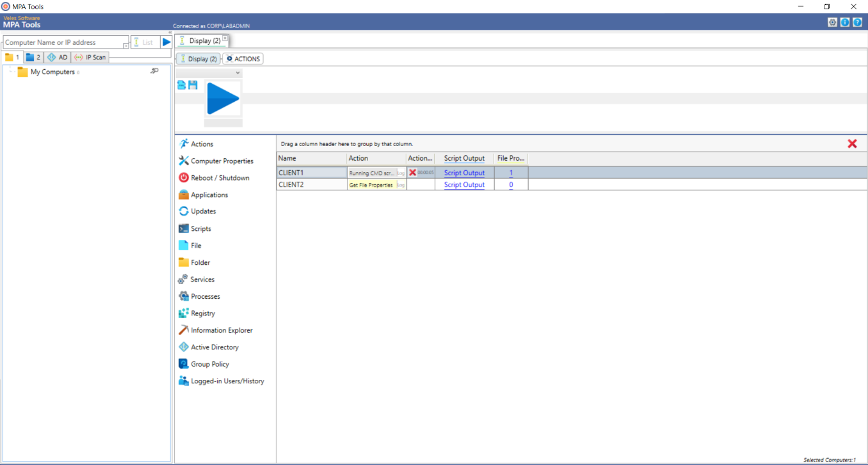The height and width of the screenshot is (465, 868).
Task: Sort by the File Pro... column header
Action: click(511, 158)
